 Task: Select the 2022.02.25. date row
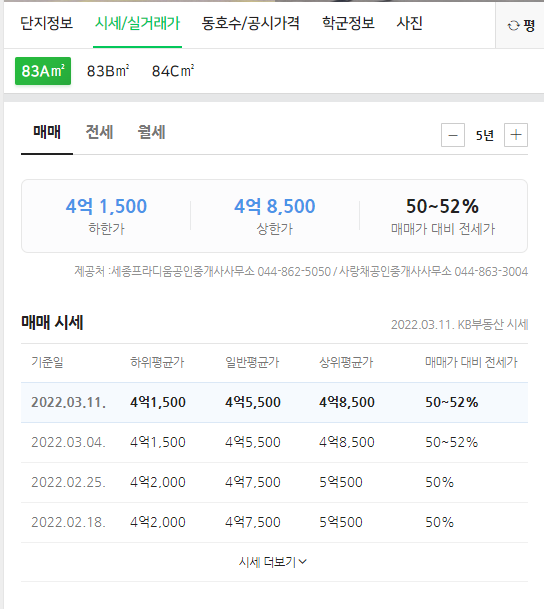(275, 482)
